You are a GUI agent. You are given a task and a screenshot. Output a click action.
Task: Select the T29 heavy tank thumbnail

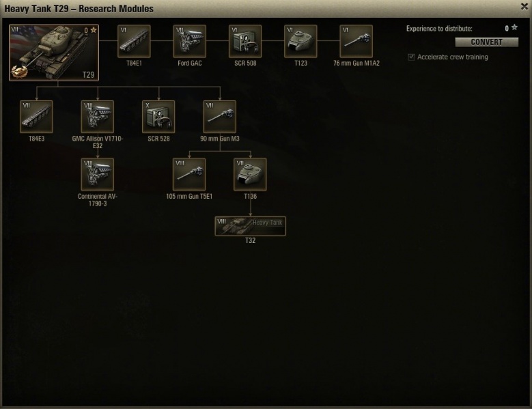[54, 53]
